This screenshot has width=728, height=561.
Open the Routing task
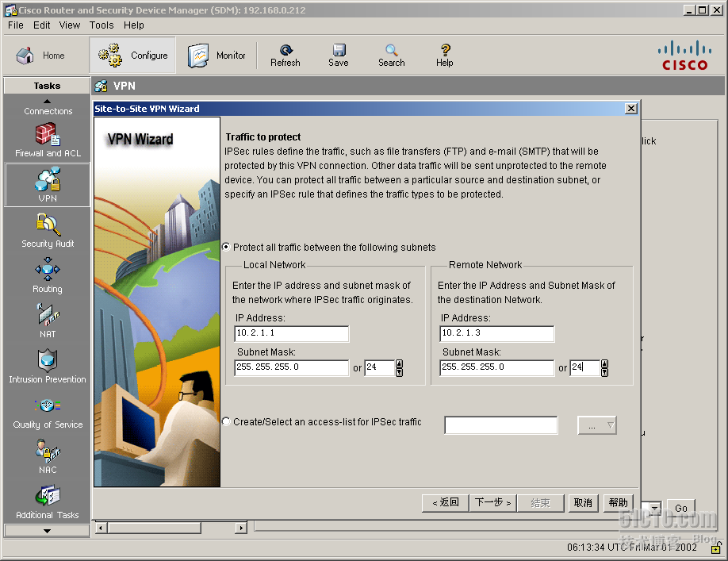click(x=48, y=275)
